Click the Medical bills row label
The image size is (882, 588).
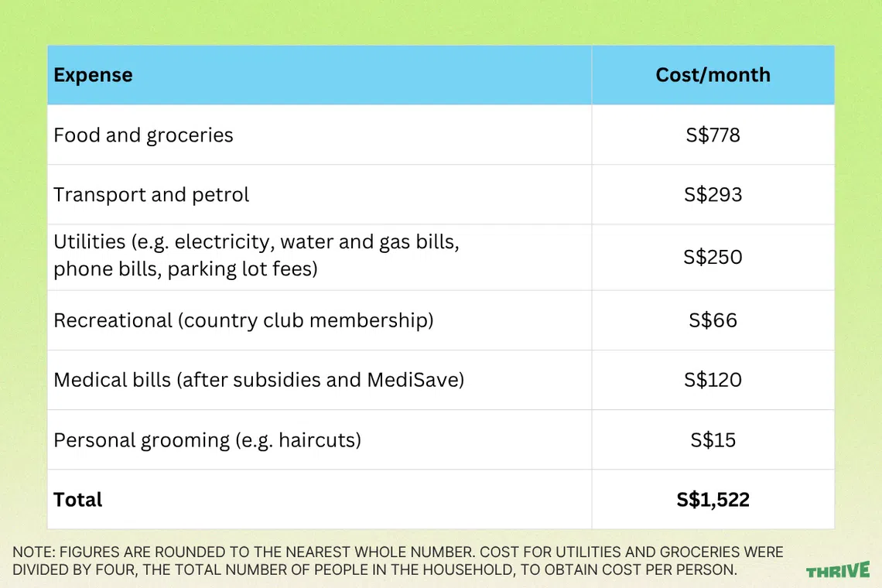(258, 380)
